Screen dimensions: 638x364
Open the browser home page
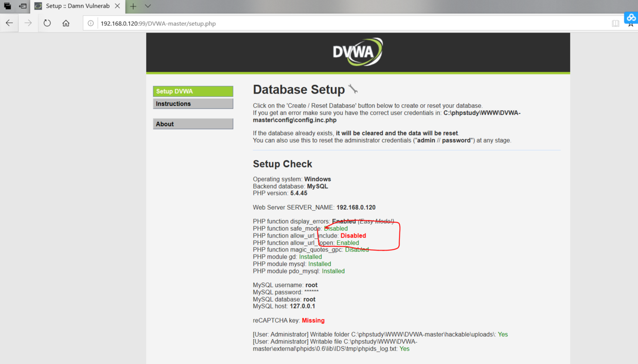pos(66,23)
